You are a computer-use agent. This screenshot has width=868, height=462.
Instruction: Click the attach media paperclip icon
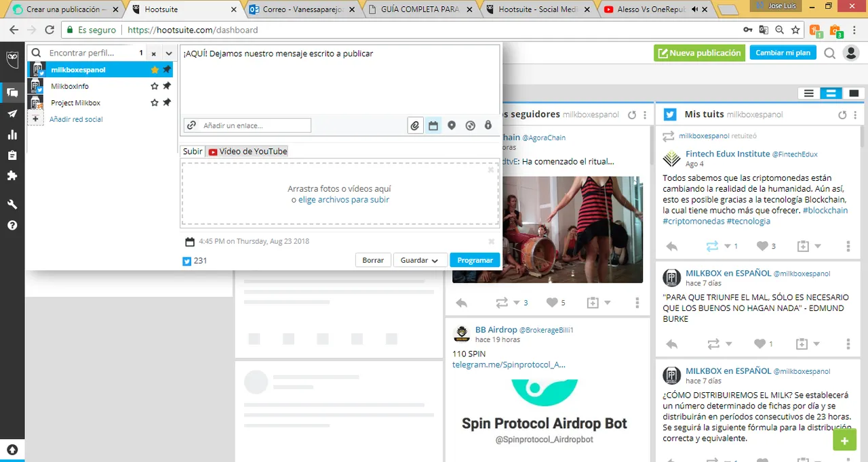(x=415, y=125)
